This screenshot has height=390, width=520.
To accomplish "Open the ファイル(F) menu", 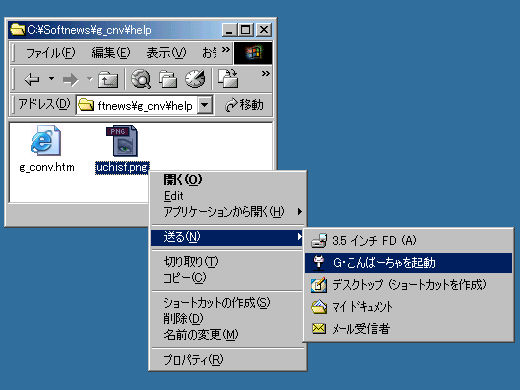I will (51, 53).
